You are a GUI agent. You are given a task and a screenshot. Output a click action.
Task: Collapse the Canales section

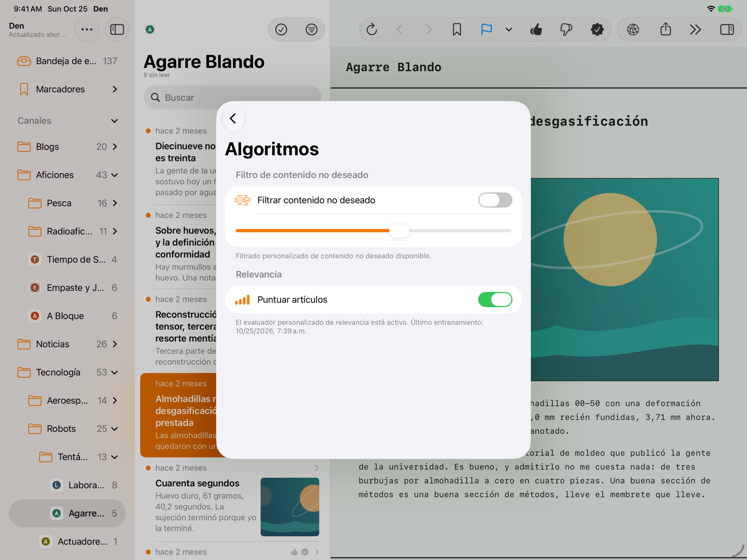(x=115, y=120)
